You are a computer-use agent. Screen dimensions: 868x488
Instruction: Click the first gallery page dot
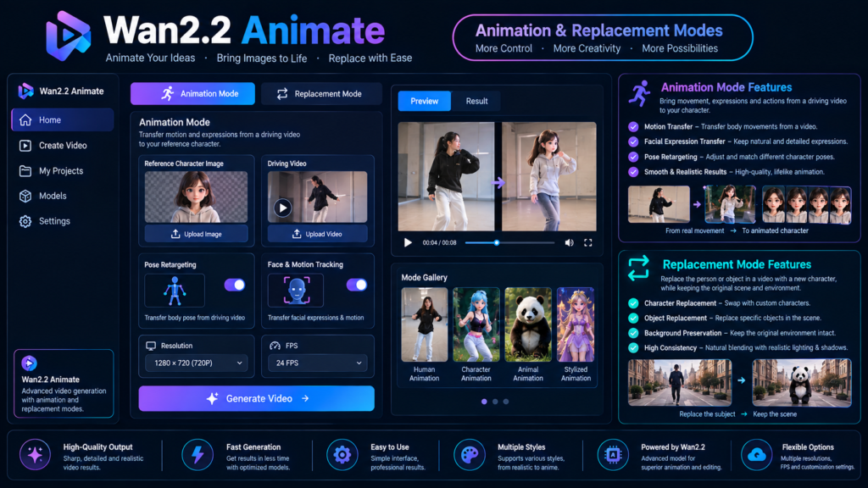(x=484, y=402)
